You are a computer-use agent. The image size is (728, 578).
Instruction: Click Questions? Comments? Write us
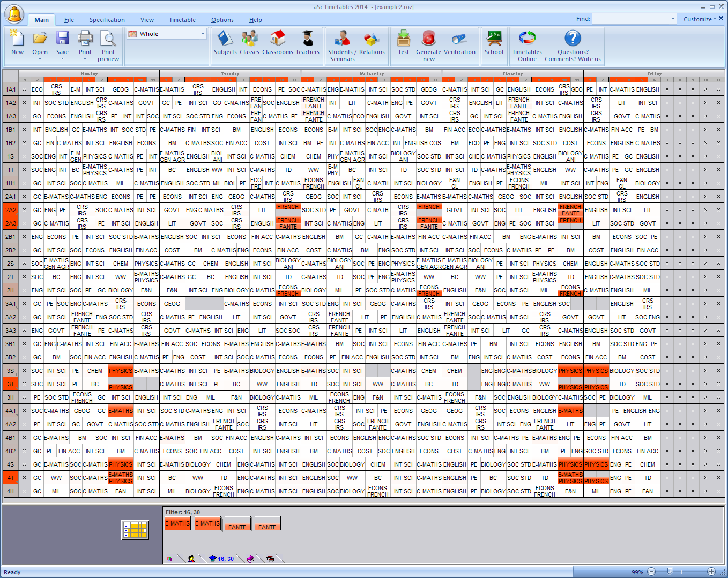(573, 44)
